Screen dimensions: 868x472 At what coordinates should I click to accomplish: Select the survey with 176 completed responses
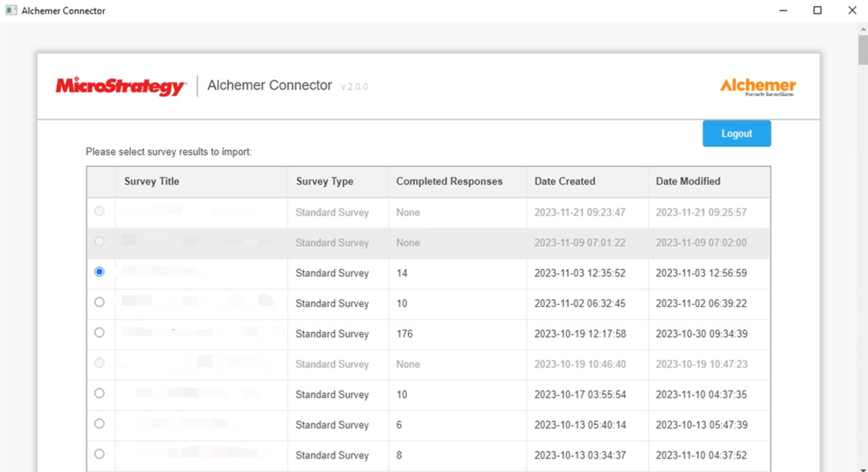click(99, 333)
